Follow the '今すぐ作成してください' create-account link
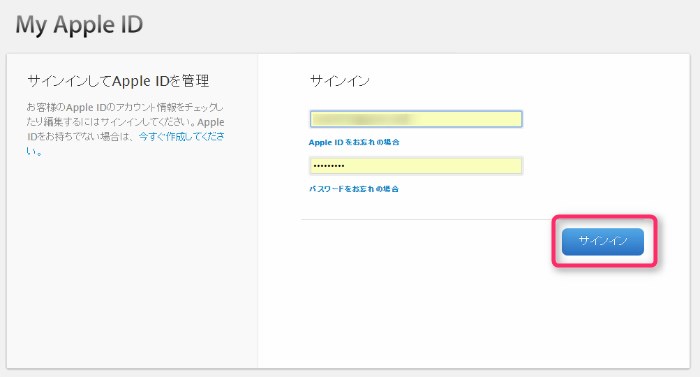 pyautogui.click(x=182, y=137)
